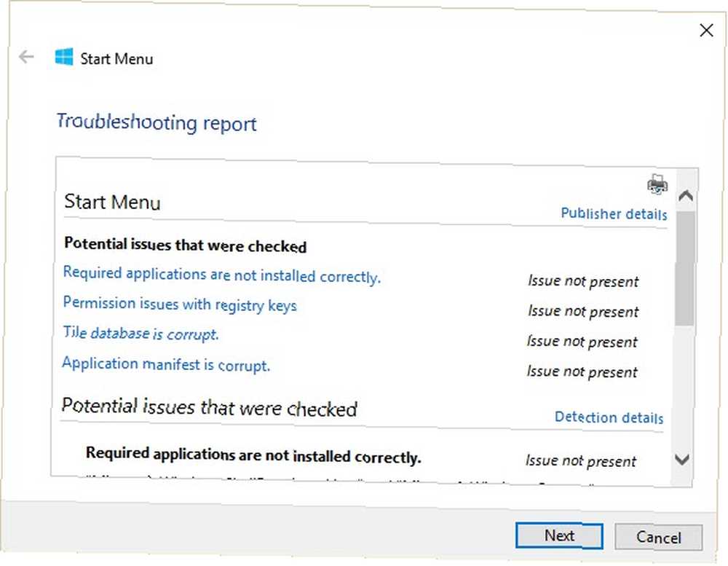Image resolution: width=728 pixels, height=566 pixels.
Task: Click 'Start Menu' title in window header
Action: 116,59
